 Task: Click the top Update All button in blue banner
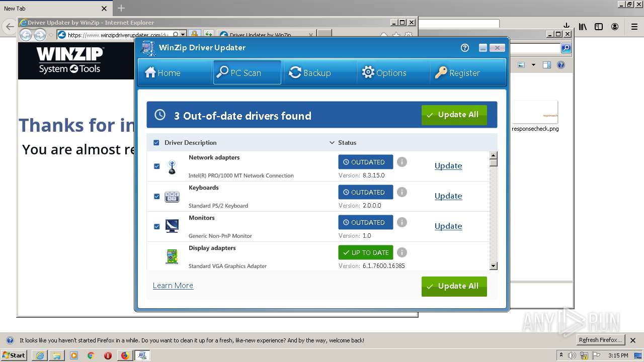point(454,115)
